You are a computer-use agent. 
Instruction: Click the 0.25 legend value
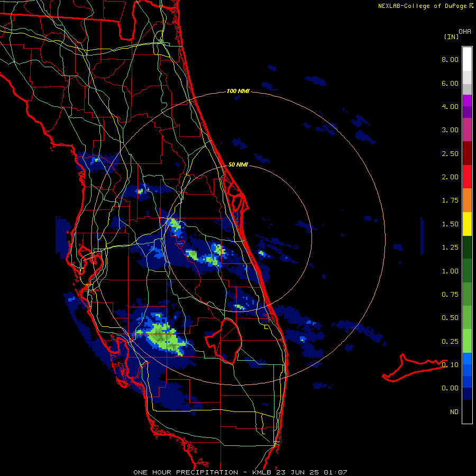(x=450, y=342)
